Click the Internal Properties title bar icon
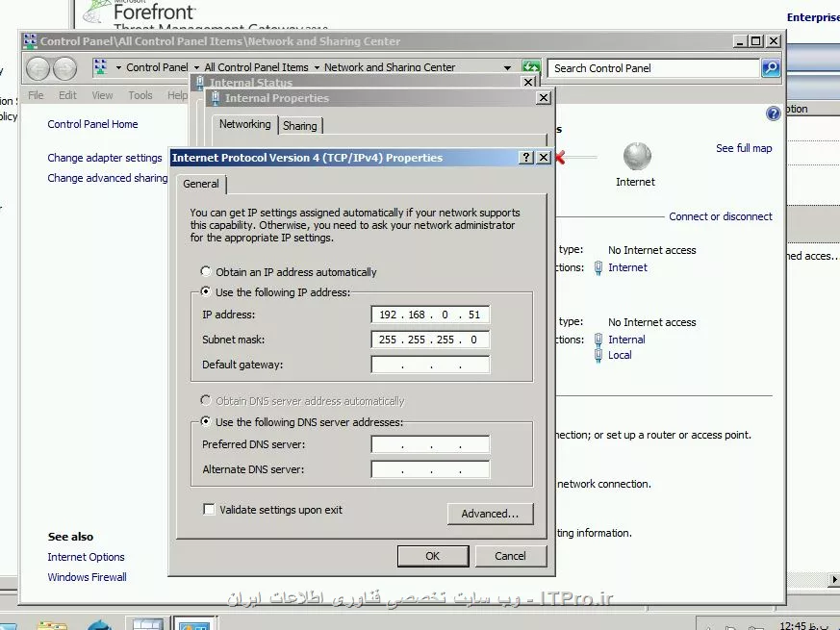The image size is (840, 630). point(216,97)
